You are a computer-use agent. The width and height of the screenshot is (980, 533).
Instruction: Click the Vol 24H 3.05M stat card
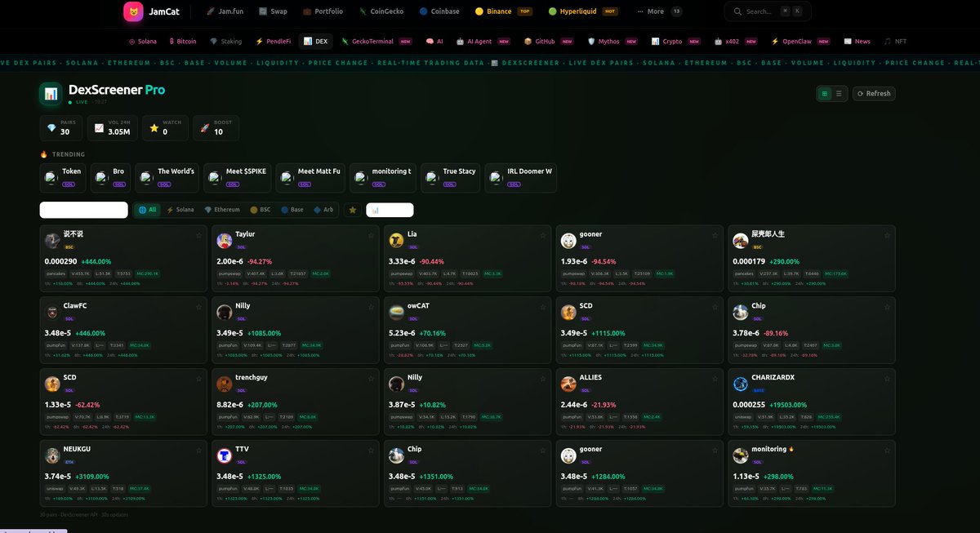click(111, 128)
